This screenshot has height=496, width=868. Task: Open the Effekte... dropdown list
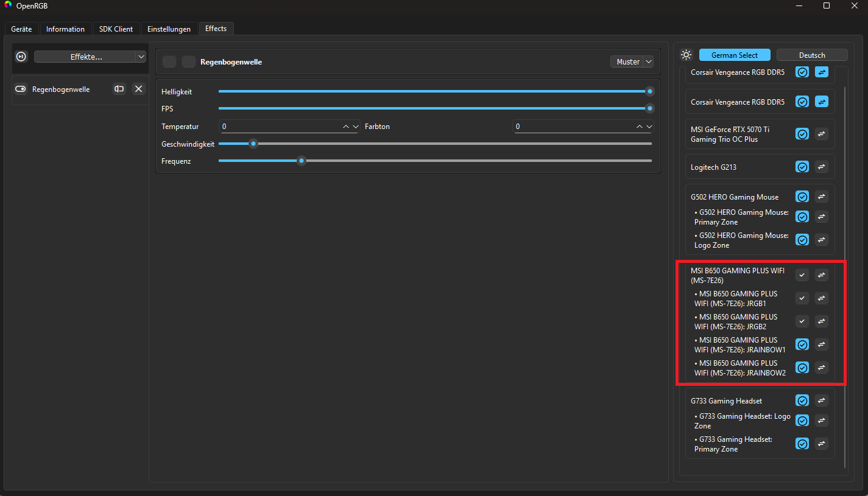[x=90, y=57]
